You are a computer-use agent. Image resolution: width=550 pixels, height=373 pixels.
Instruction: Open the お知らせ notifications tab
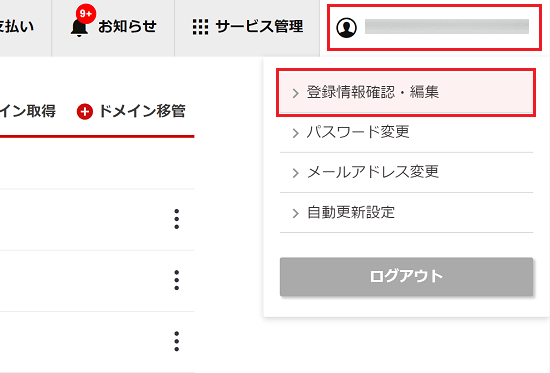point(113,27)
